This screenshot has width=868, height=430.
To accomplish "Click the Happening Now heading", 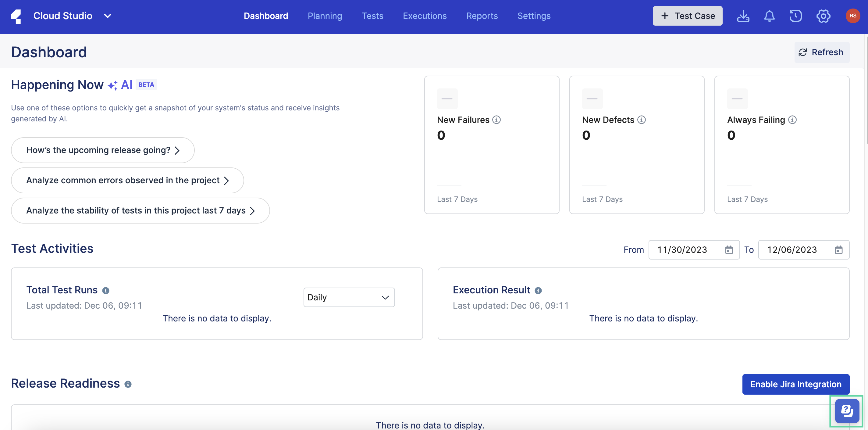I will (x=57, y=85).
